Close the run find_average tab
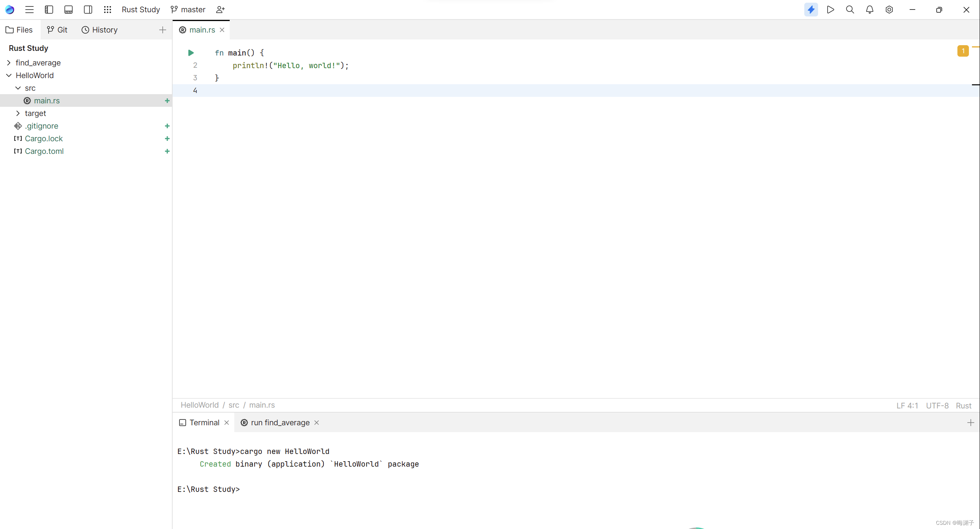Viewport: 980px width, 529px height. [317, 423]
